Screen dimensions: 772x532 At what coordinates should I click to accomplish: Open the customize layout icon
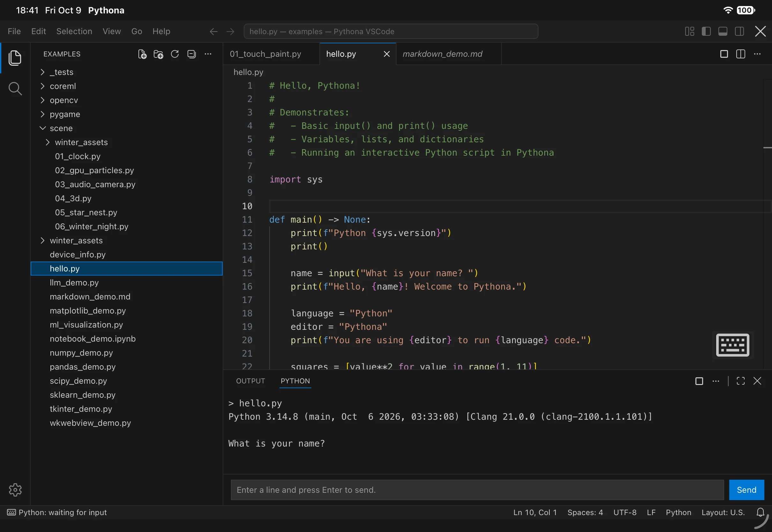tap(690, 31)
